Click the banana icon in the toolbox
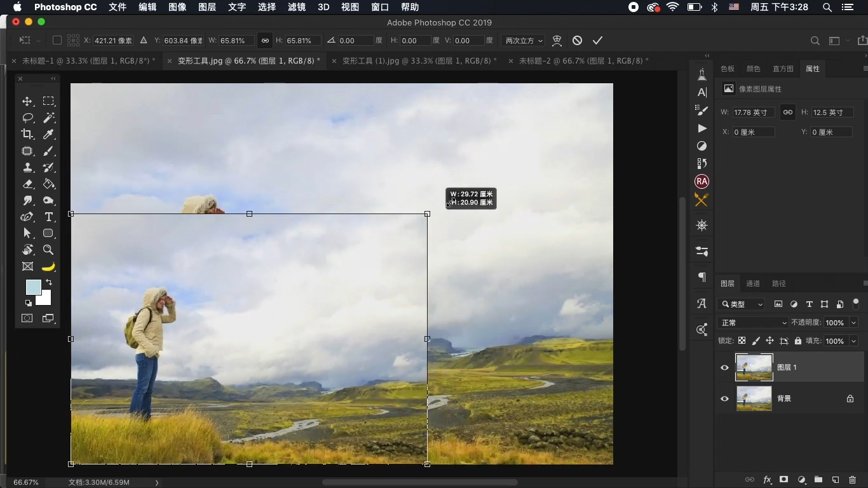868x488 pixels. pos(48,266)
